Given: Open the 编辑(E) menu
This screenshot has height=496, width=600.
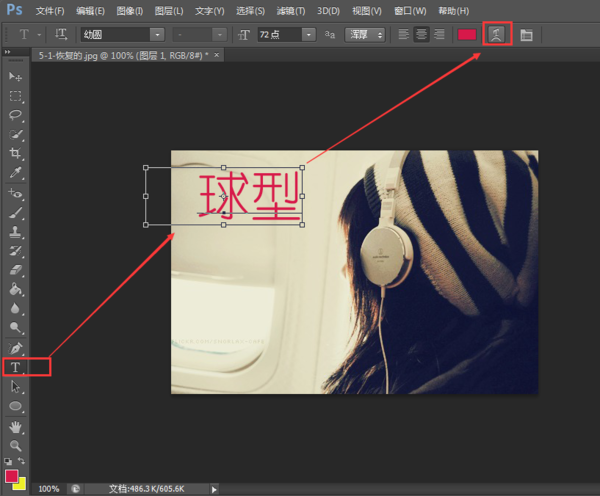Looking at the screenshot, I should (90, 11).
